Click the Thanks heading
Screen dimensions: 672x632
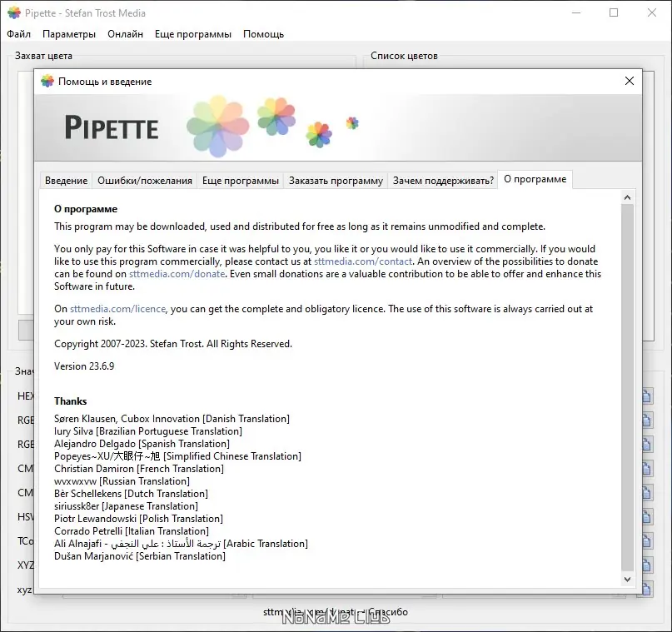[70, 401]
